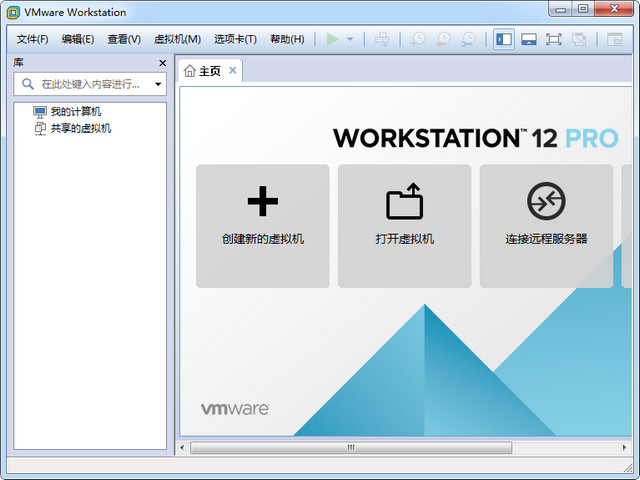Image resolution: width=640 pixels, height=480 pixels.
Task: Toggle the thumbnail bar view icon
Action: coord(529,39)
